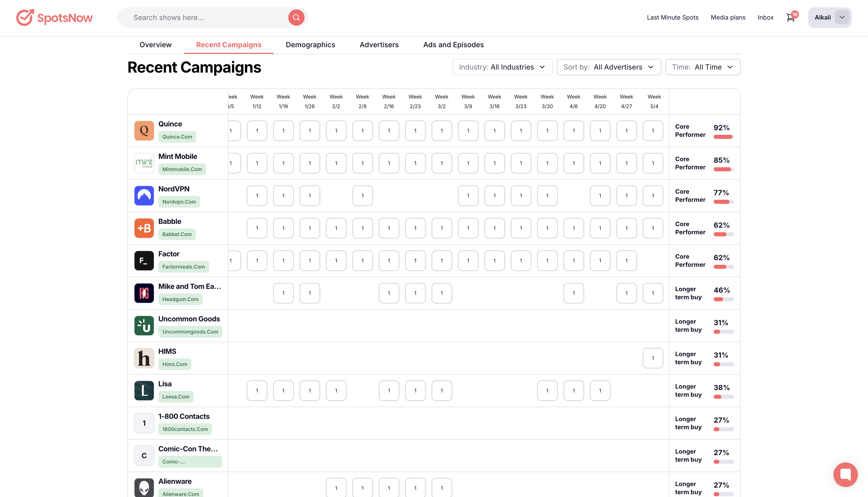Click Babble's Week 3/9 spot cell
This screenshot has width=868, height=497.
click(468, 228)
